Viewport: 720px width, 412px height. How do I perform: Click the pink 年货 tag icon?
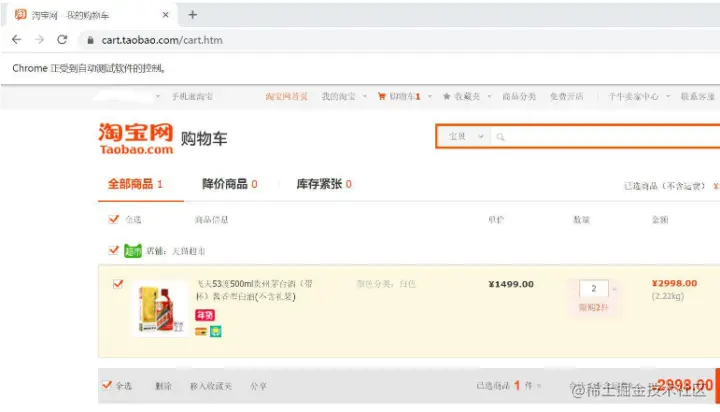click(205, 315)
